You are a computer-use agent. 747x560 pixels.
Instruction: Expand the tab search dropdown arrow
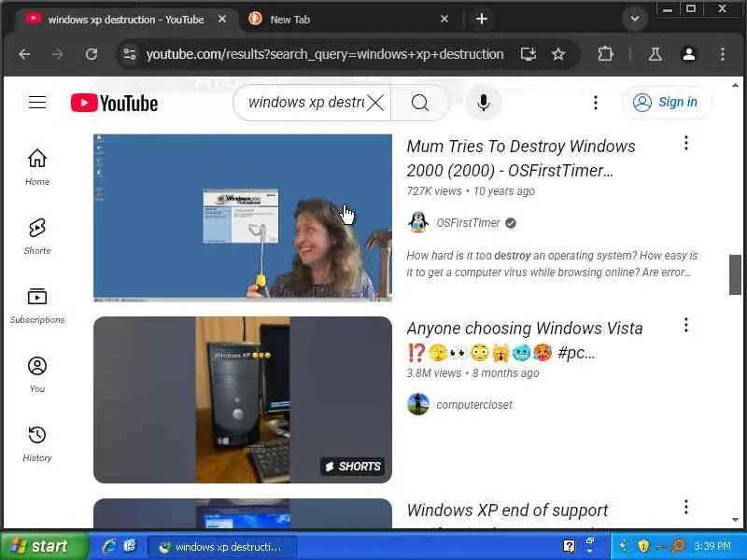point(635,19)
